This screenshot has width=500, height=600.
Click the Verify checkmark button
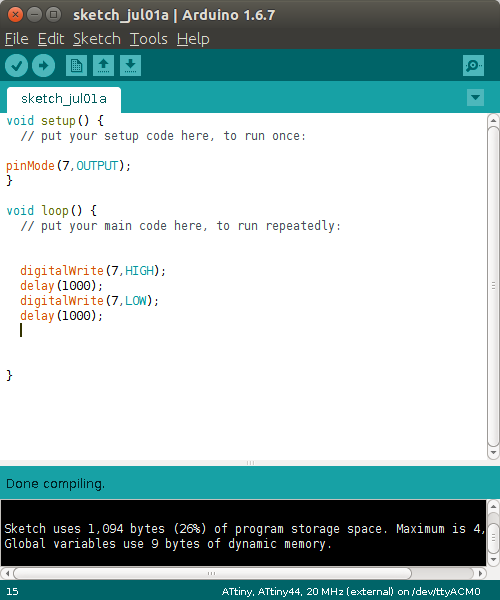[x=16, y=65]
